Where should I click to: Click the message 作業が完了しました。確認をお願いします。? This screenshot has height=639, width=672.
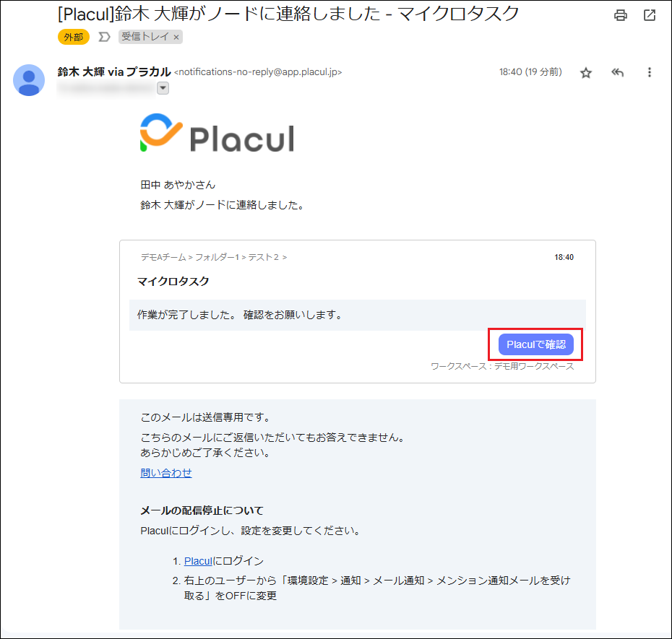tap(241, 315)
